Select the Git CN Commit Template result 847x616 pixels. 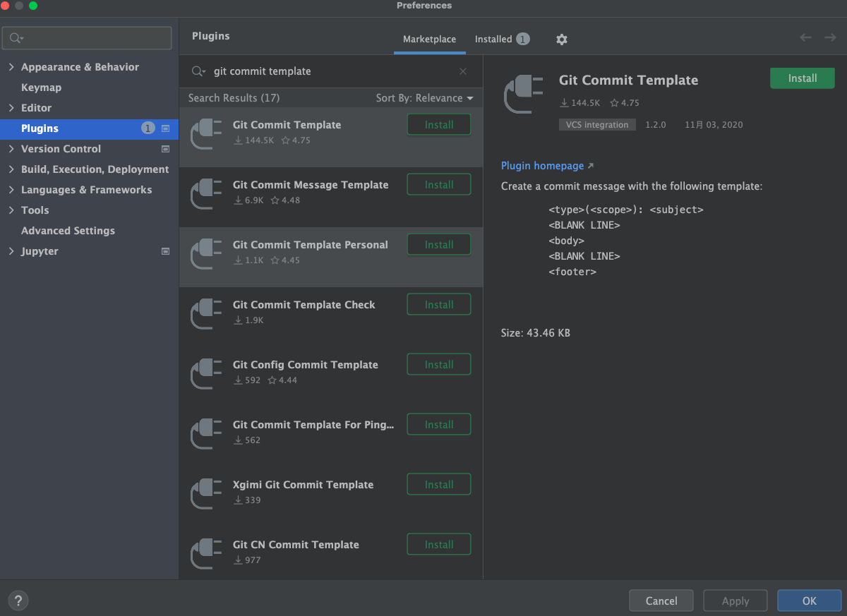(331, 553)
